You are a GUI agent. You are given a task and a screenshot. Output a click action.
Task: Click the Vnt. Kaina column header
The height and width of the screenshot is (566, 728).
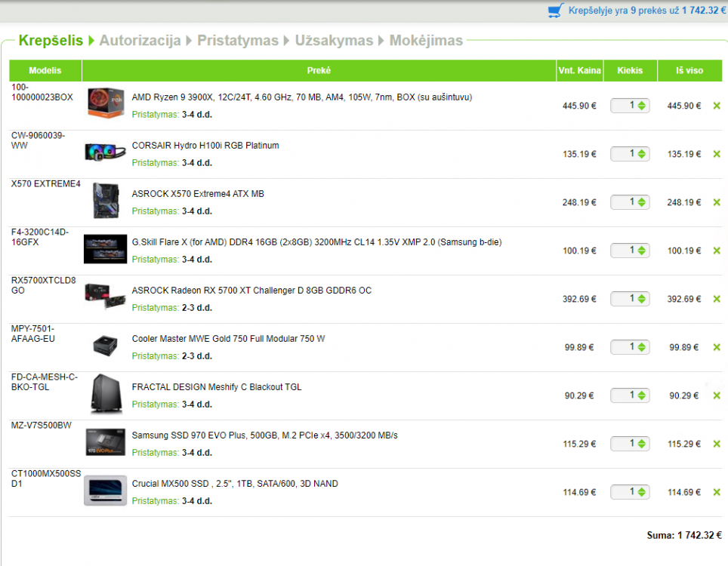(x=579, y=70)
